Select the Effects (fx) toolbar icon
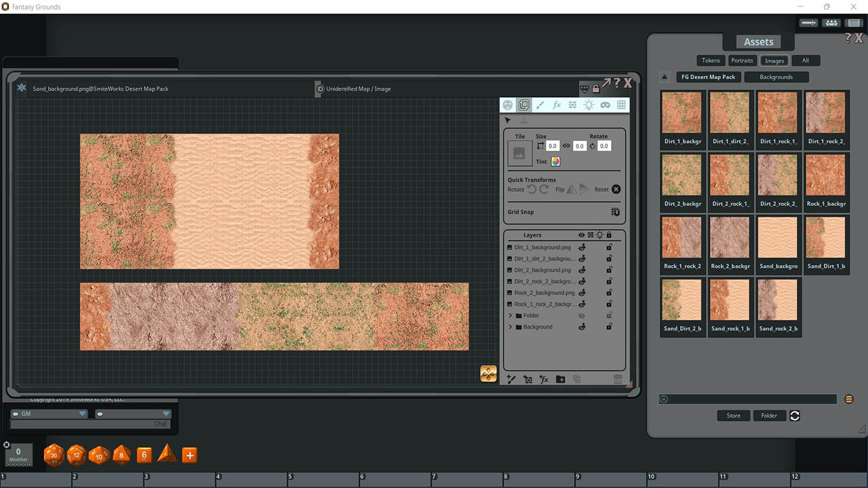Screen dimensions: 868x488 [557, 104]
